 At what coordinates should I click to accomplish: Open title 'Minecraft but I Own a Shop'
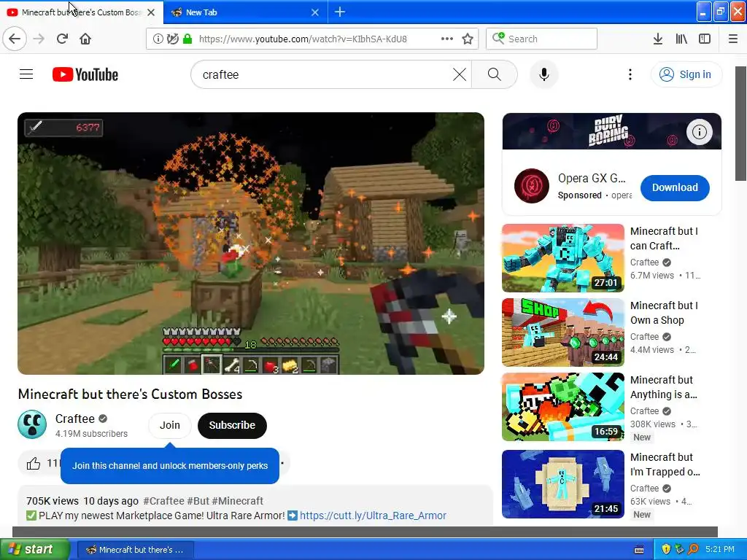pyautogui.click(x=664, y=313)
